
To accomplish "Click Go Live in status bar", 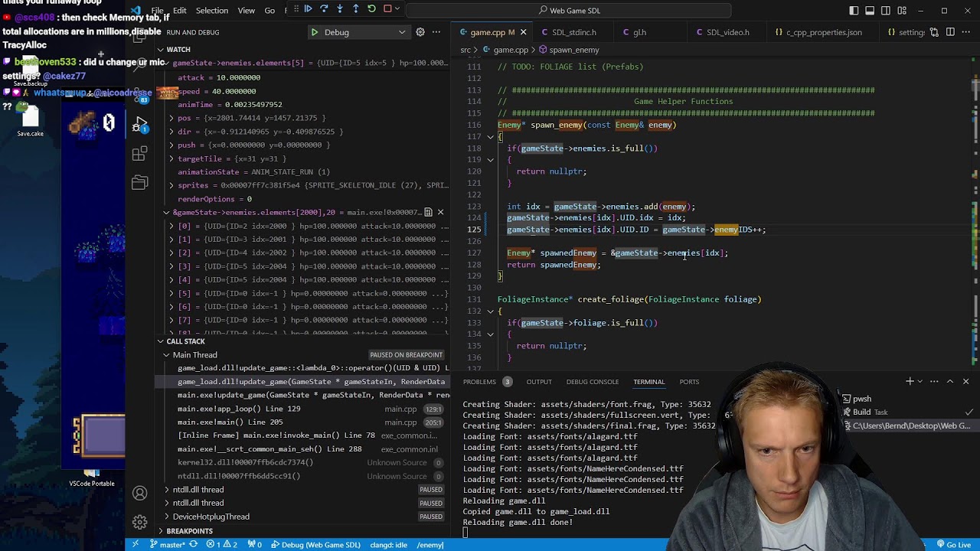I will pyautogui.click(x=954, y=544).
